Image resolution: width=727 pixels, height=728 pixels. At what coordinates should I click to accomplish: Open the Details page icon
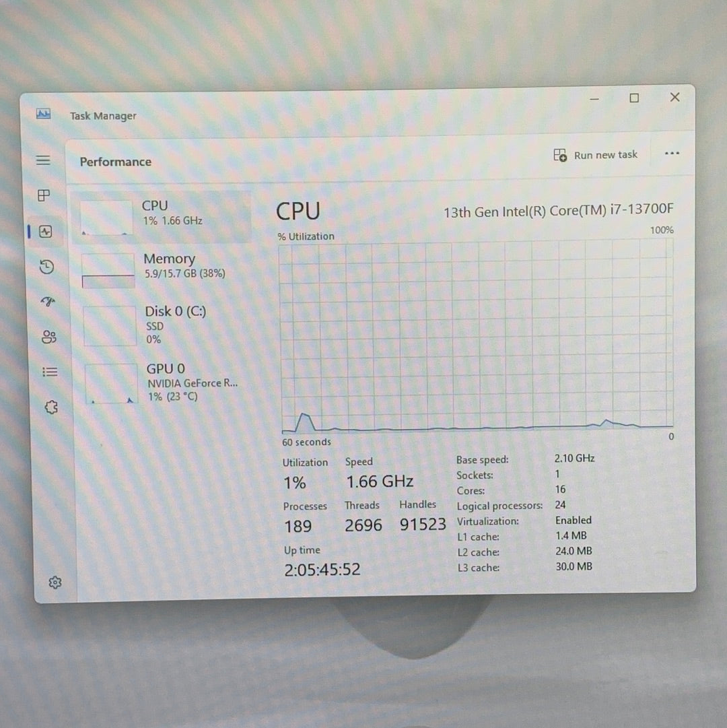50,372
